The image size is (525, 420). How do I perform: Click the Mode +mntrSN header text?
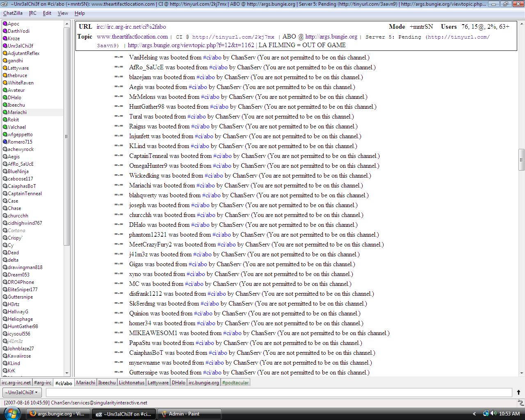pos(411,27)
